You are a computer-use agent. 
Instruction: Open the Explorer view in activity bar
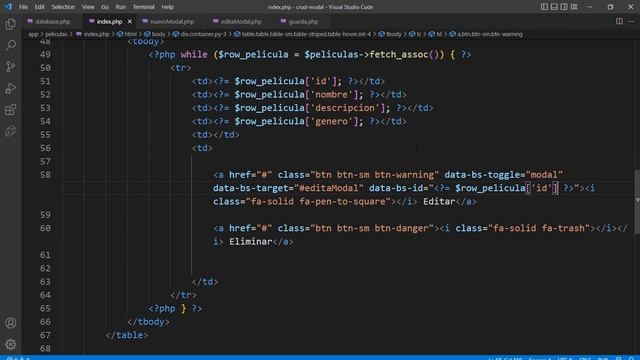(x=11, y=24)
